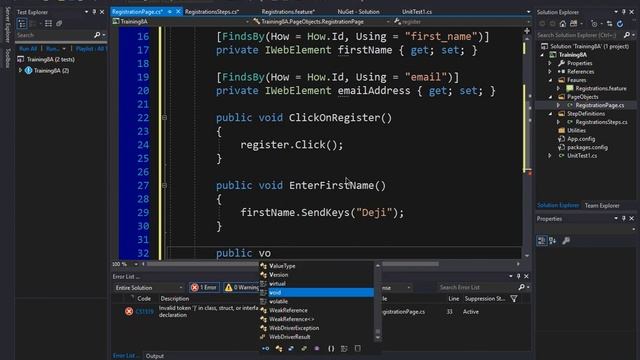640x360 pixels.
Task: Open the register member navigation dropdown
Action: click(529, 22)
